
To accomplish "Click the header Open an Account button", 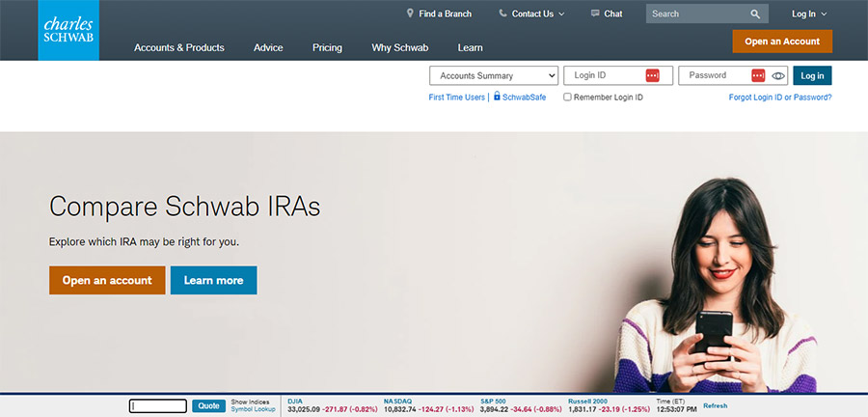I will coord(782,42).
